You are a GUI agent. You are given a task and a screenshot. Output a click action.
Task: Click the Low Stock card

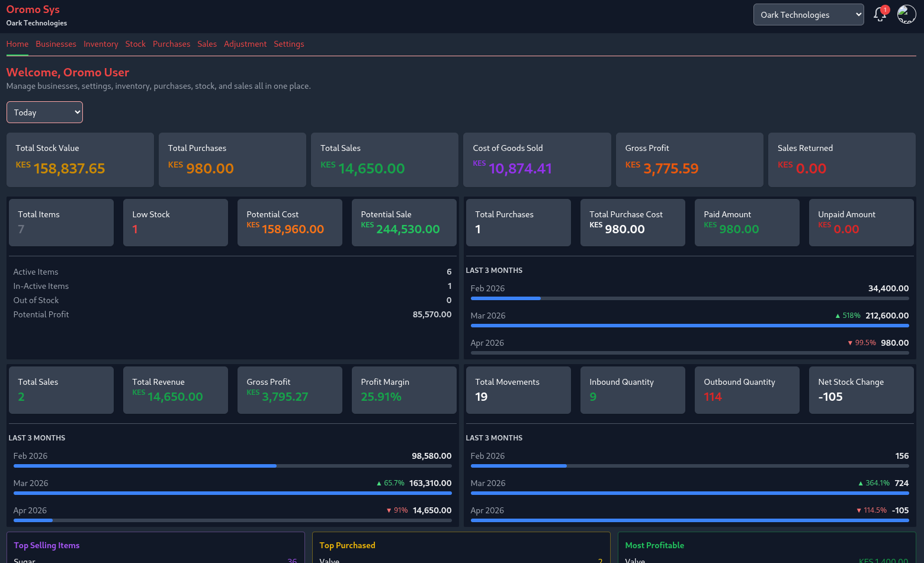(x=175, y=223)
